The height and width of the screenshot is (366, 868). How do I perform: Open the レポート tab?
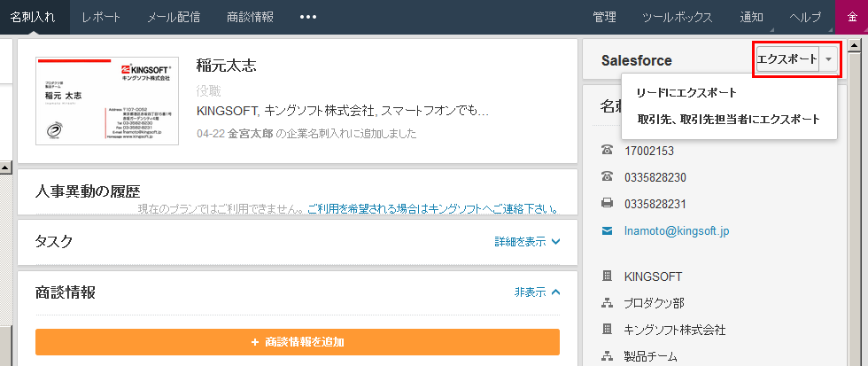pos(101,17)
